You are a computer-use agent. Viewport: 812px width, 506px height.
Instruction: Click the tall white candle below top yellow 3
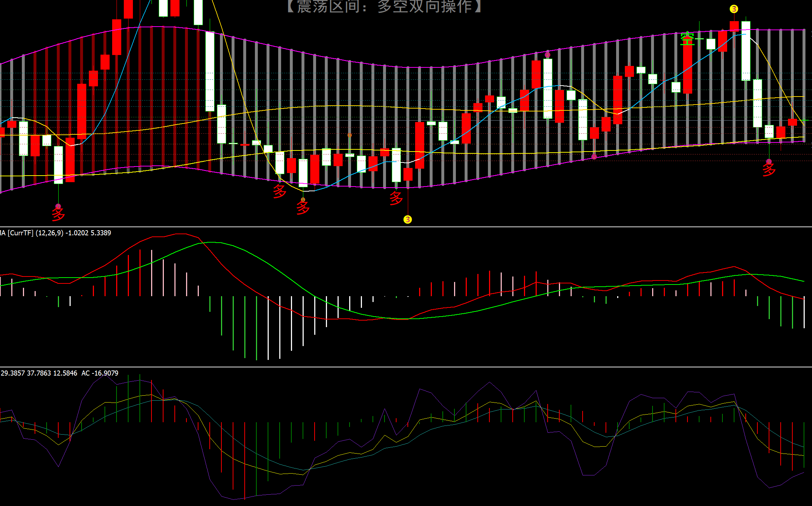(x=746, y=51)
